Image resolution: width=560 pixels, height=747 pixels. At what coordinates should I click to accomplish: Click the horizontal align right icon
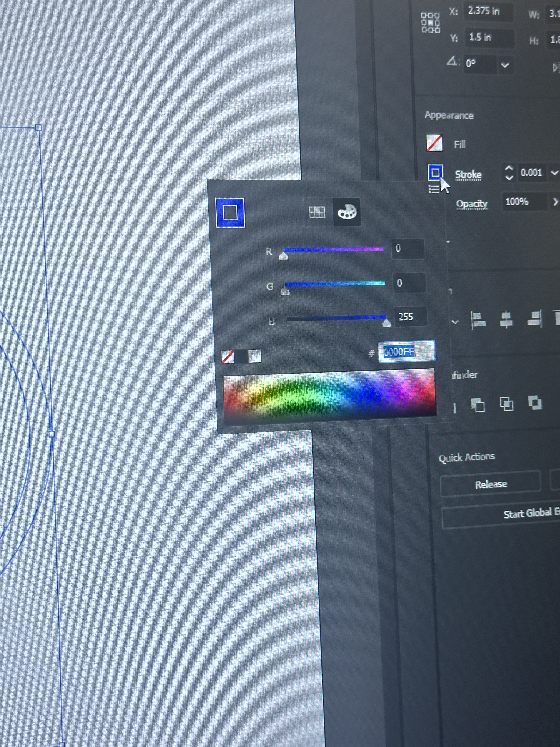[x=535, y=318]
